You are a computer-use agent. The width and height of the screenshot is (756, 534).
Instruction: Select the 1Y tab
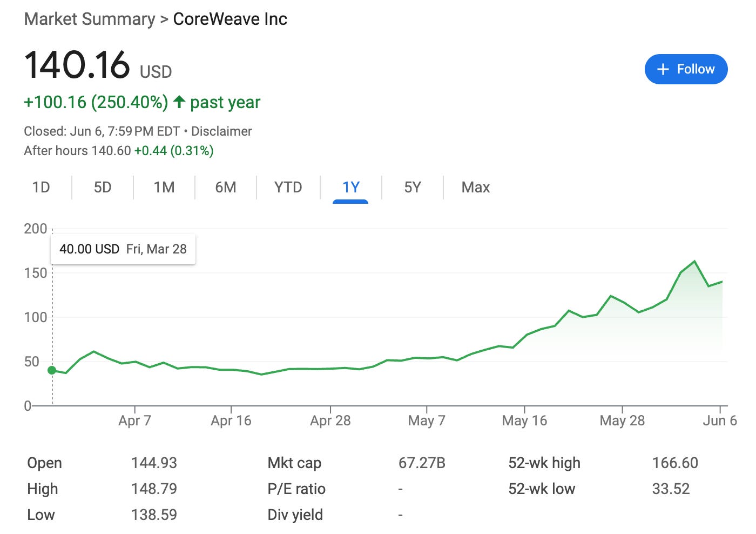350,188
